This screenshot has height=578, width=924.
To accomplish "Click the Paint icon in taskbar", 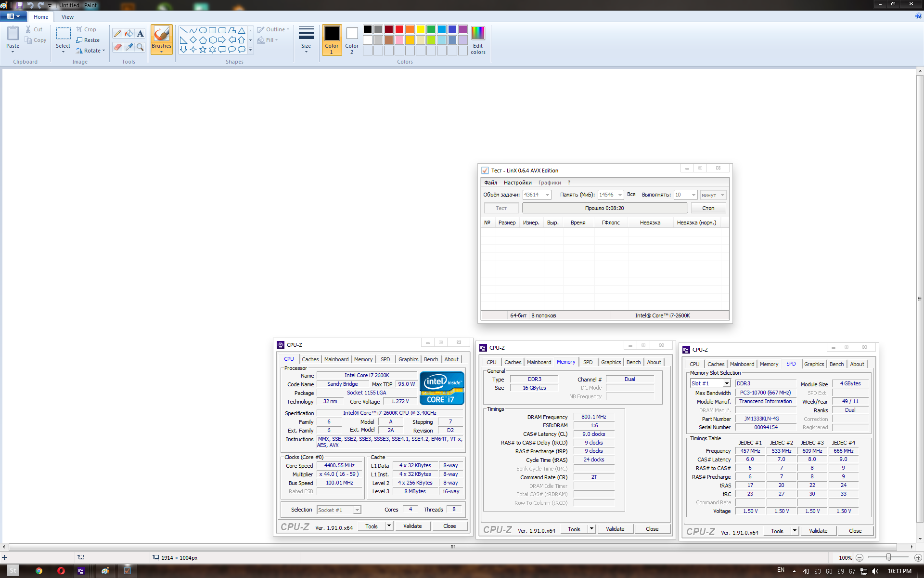I will point(105,571).
